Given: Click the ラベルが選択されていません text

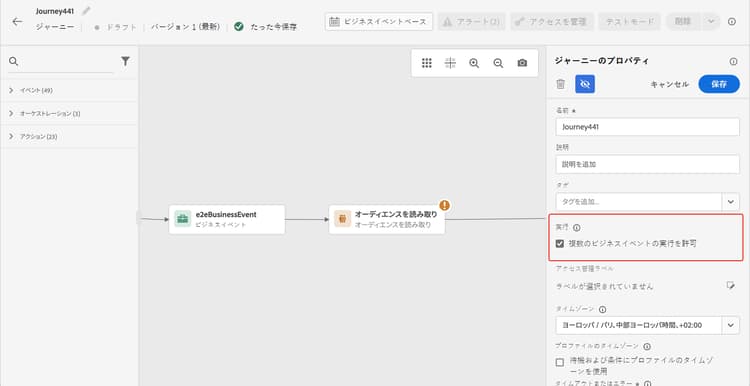Looking at the screenshot, I should (605, 287).
